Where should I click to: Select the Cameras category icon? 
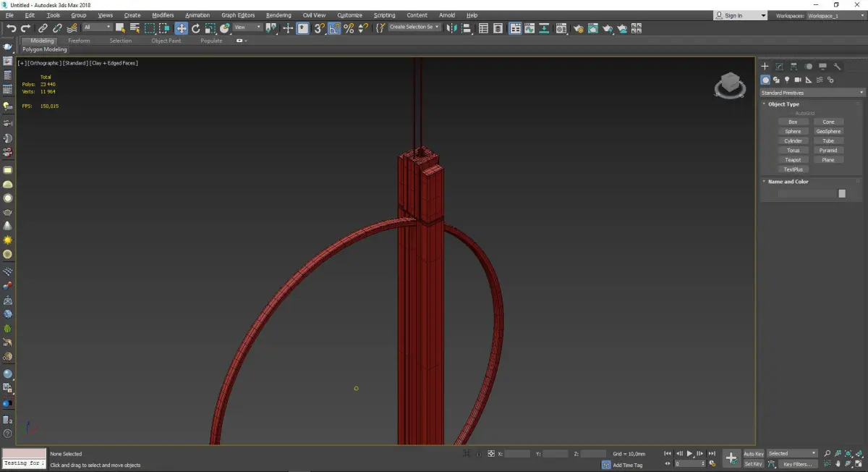(x=798, y=80)
